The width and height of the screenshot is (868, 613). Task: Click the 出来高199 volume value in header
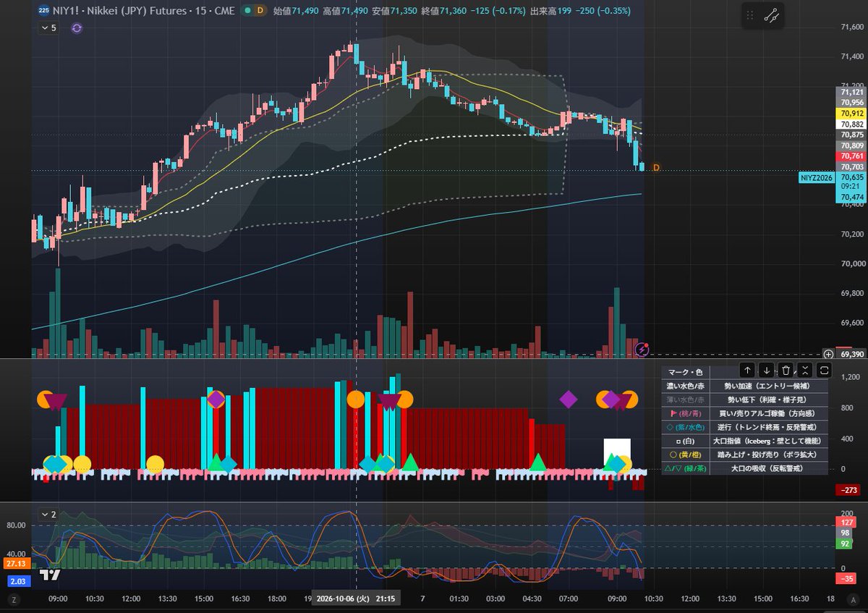tap(550, 11)
